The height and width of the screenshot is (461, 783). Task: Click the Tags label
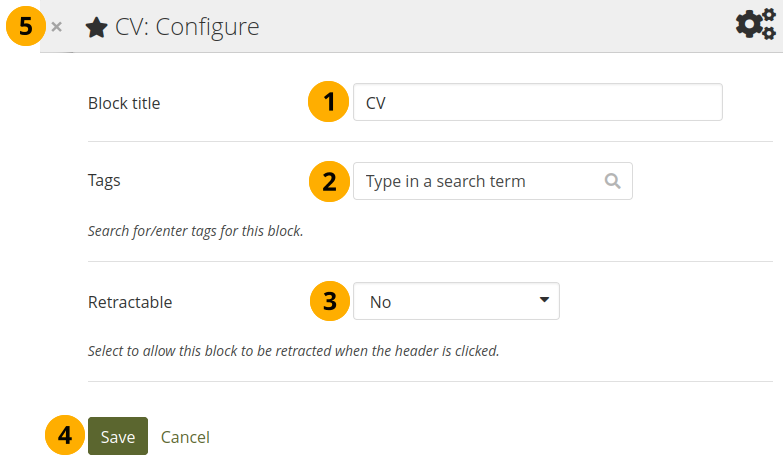pyautogui.click(x=104, y=181)
